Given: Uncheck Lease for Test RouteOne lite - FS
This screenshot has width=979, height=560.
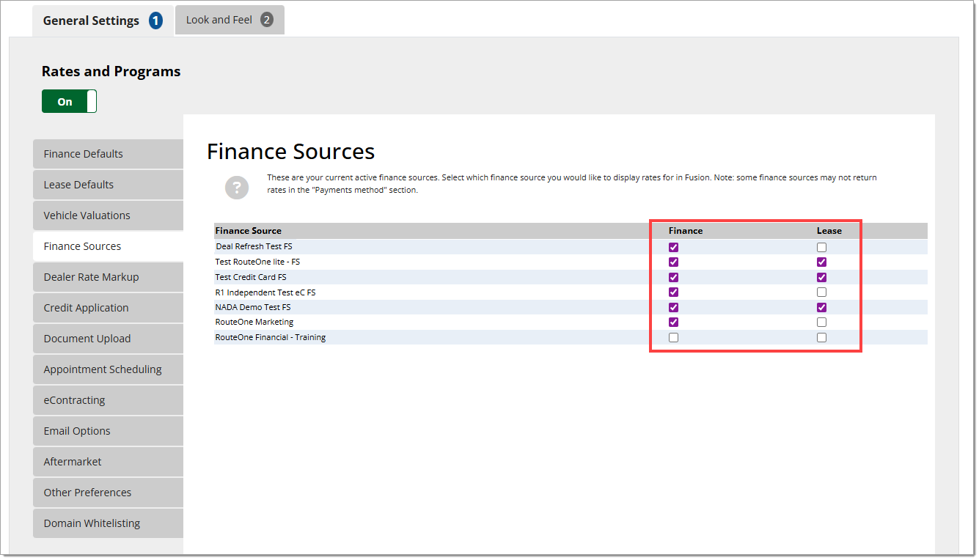Looking at the screenshot, I should [821, 262].
